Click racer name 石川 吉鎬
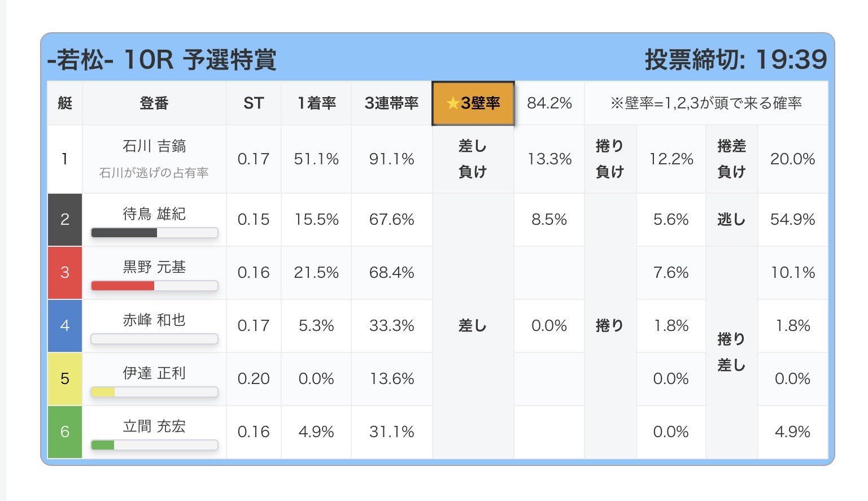 [154, 146]
